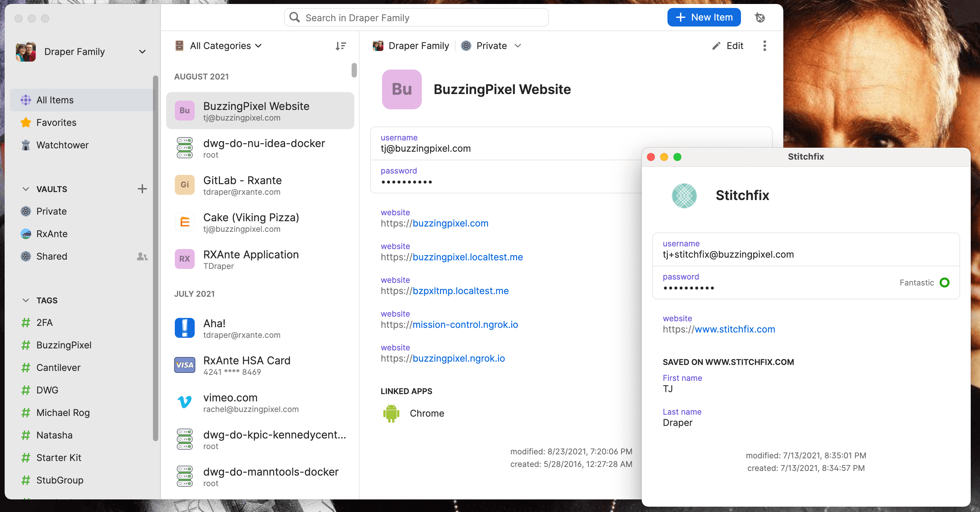Collapse the TAGS section
Screen dimensions: 980x512
point(26,300)
